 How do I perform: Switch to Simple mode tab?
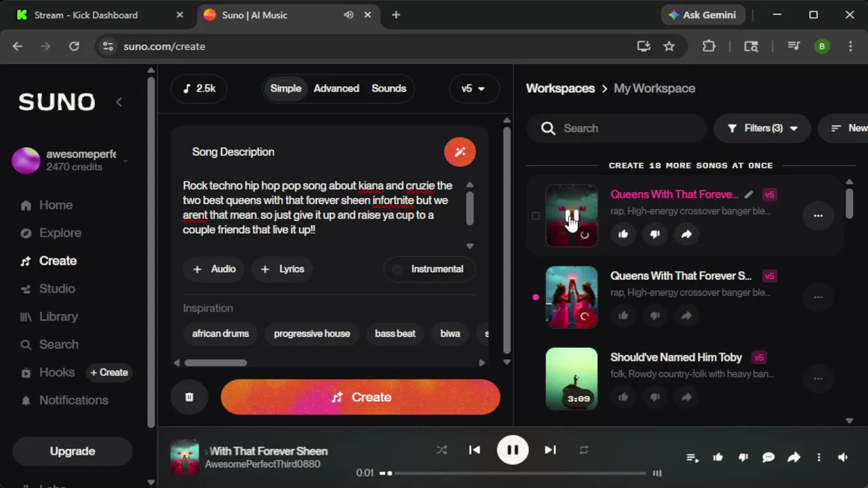(x=285, y=88)
